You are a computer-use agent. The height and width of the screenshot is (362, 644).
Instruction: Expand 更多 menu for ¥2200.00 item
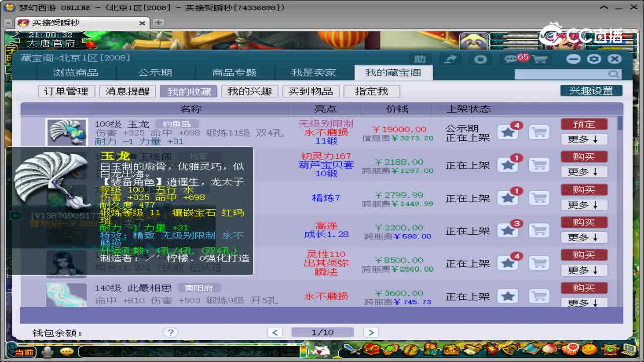click(584, 237)
